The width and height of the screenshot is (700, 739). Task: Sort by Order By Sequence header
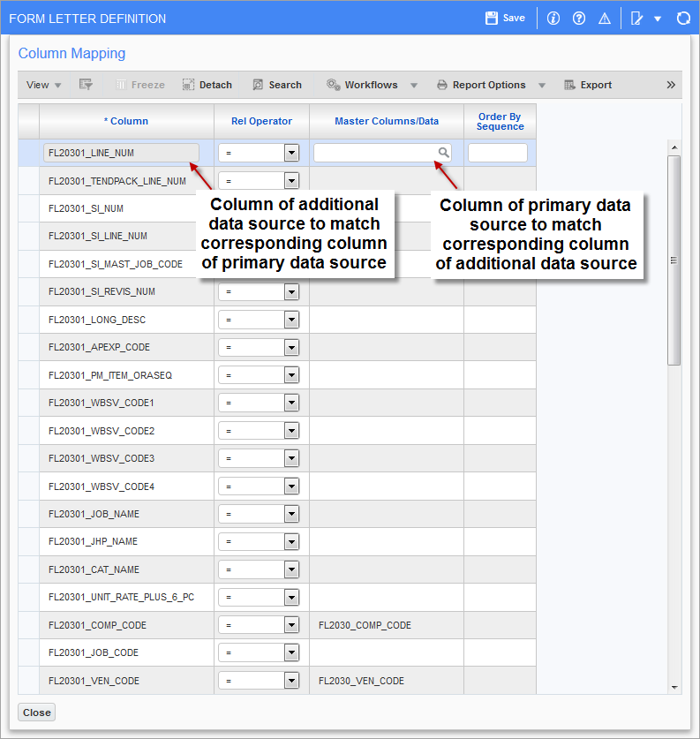(500, 121)
